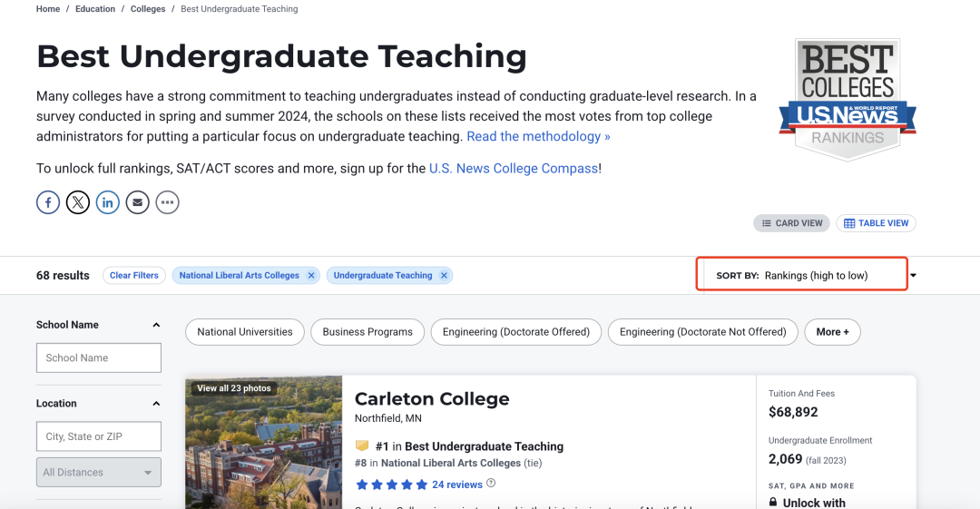Click the 2,069 enrollment value
The width and height of the screenshot is (980, 509).
[786, 459]
